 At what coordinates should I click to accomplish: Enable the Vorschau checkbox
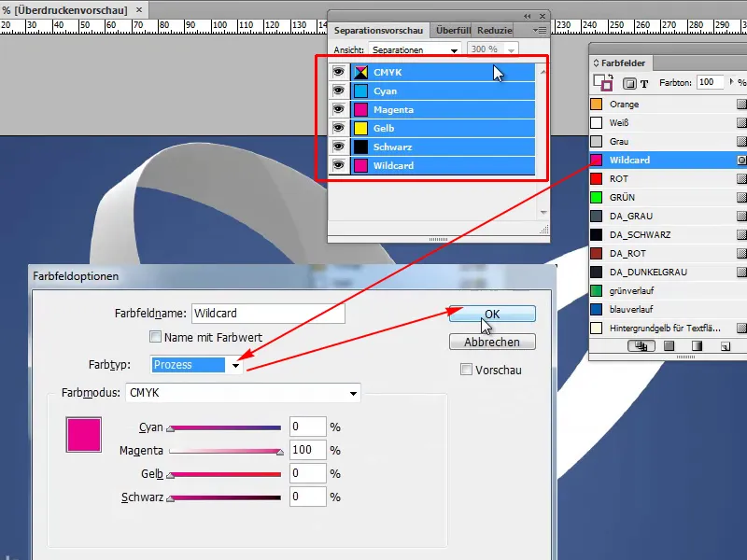tap(466, 370)
